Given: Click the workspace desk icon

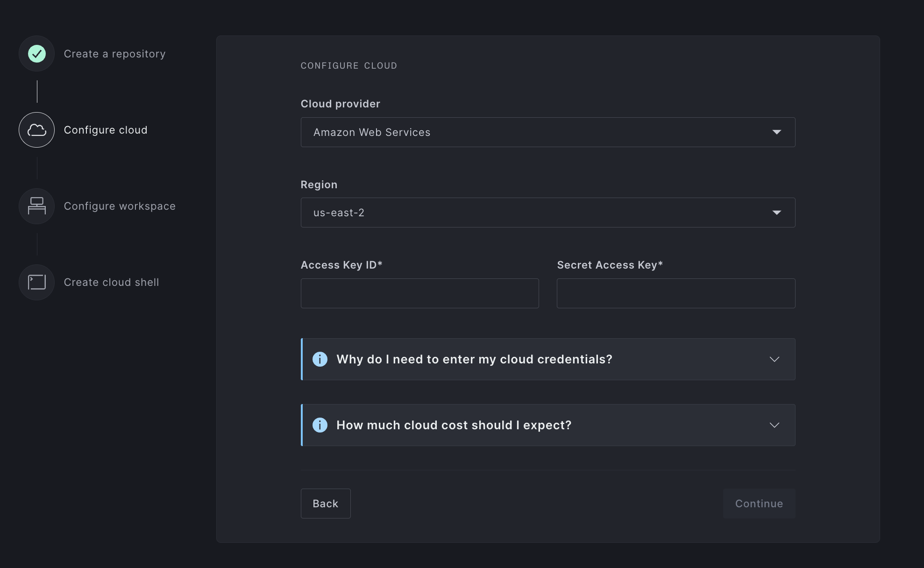Looking at the screenshot, I should 36,206.
